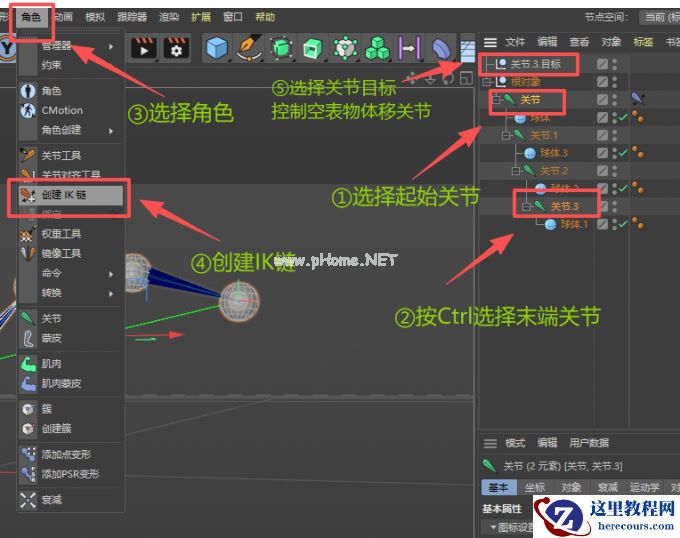Viewport: 680px width, 538px height.
Task: Switch to the 坐标 attribute tab
Action: coord(534,488)
